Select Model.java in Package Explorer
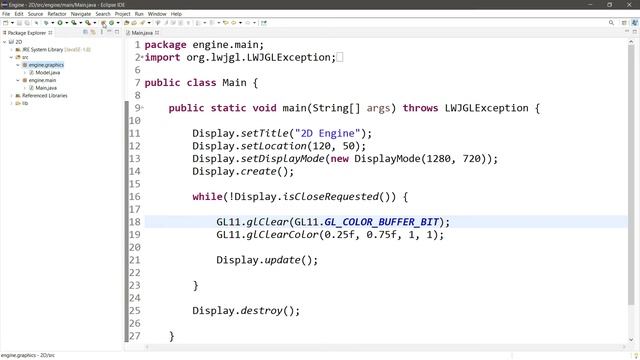The image size is (640, 360). click(47, 73)
